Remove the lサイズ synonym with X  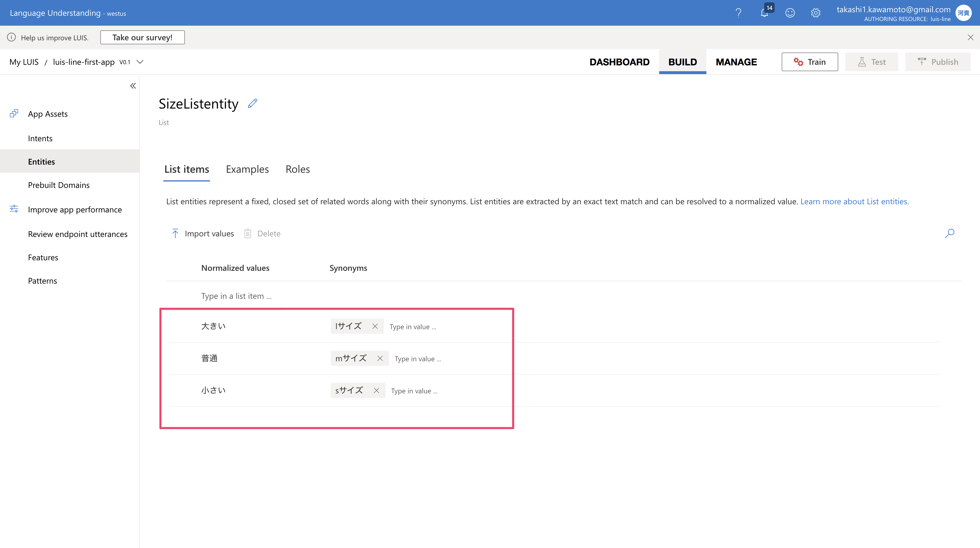coord(375,326)
